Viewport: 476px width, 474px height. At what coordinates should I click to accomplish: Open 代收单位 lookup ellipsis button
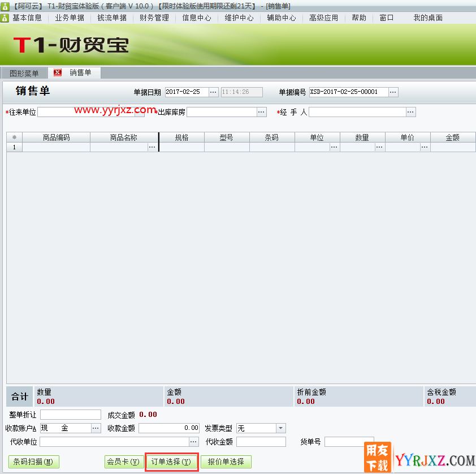tap(193, 442)
